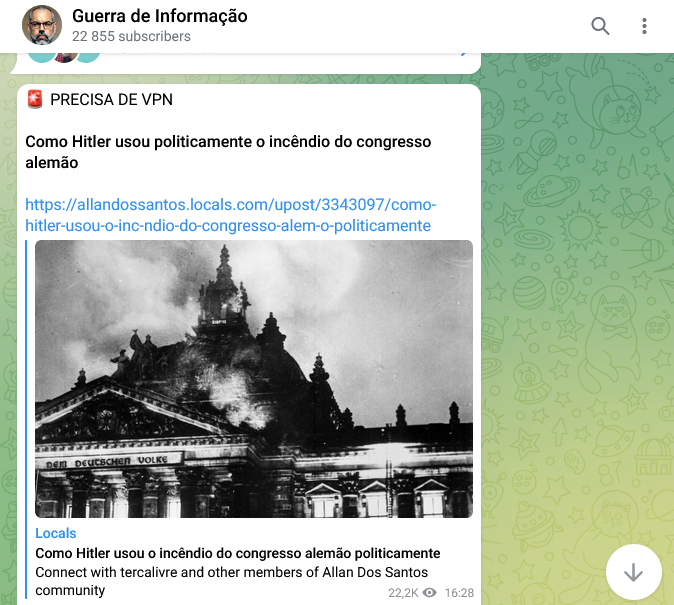Expand comments chevron on previous post
This screenshot has height=605, width=674.
463,54
